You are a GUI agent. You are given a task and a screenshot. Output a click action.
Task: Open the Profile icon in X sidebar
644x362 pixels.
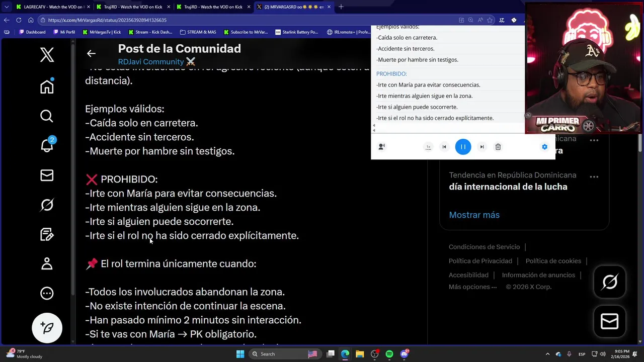[47, 263]
